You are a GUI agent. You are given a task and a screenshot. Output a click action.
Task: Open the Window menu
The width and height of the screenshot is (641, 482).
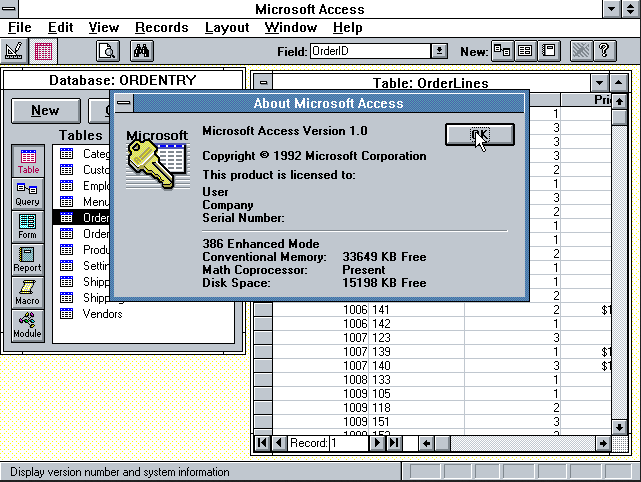click(x=291, y=28)
